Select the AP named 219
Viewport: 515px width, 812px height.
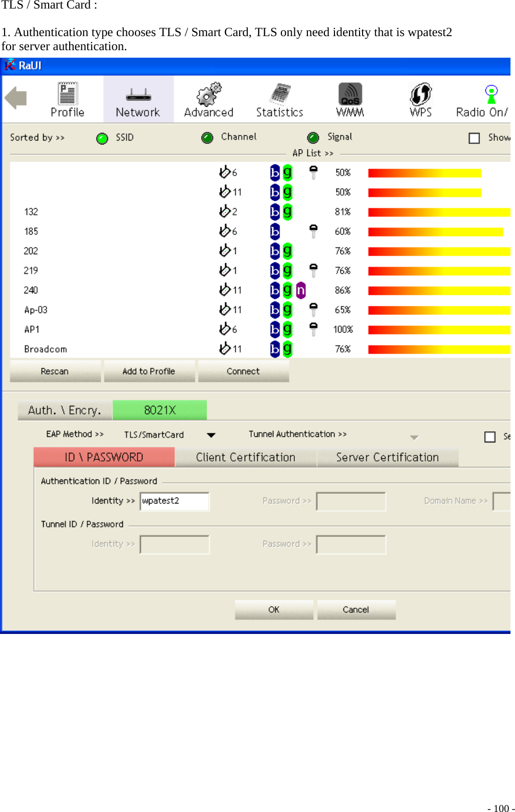pyautogui.click(x=31, y=270)
